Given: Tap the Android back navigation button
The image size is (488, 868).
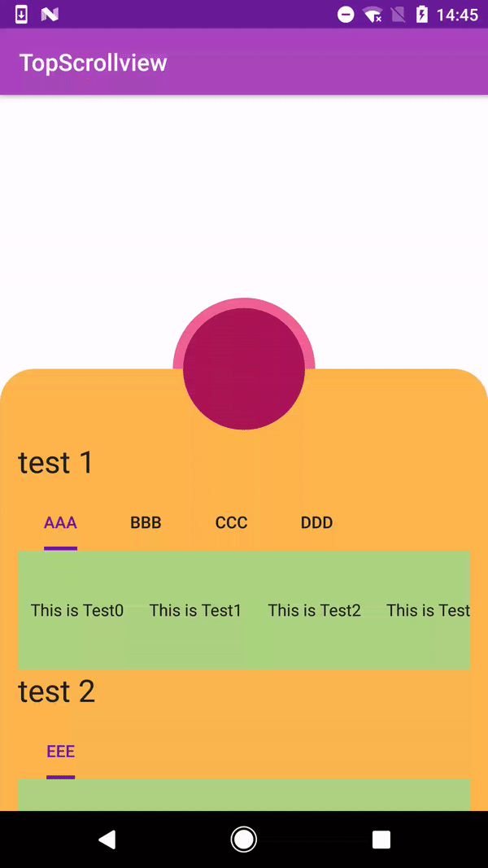Looking at the screenshot, I should pos(107,840).
